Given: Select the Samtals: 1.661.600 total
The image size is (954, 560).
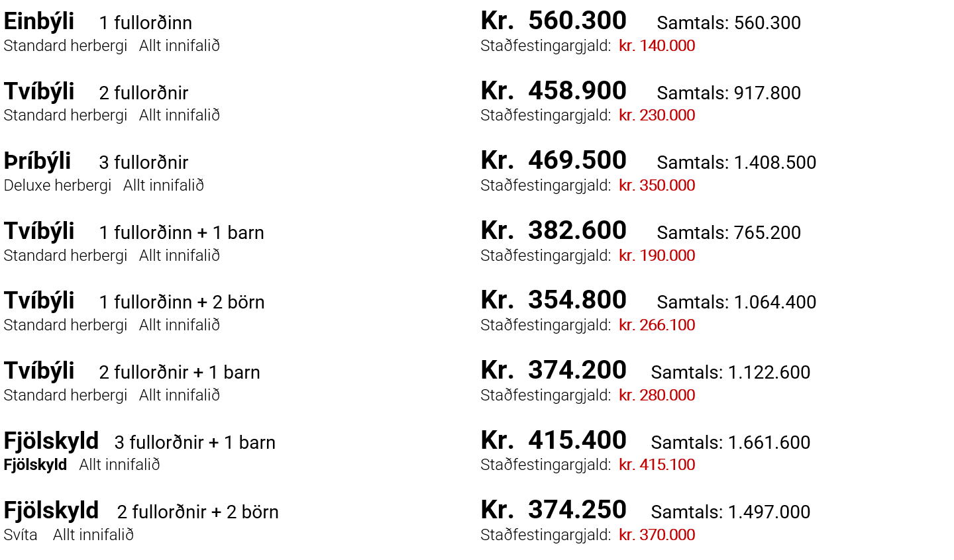Looking at the screenshot, I should (730, 442).
